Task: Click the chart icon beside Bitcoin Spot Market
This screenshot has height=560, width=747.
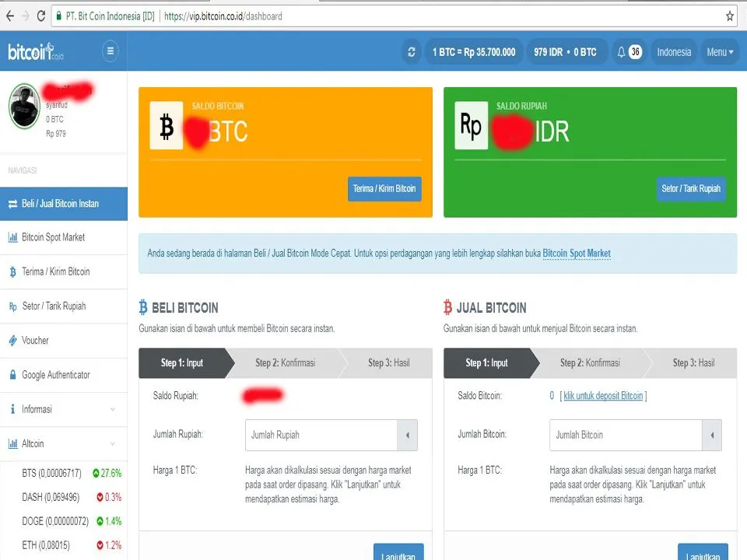Action: [13, 237]
